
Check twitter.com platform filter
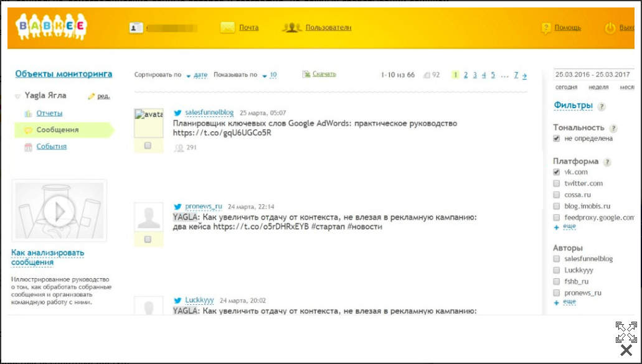[x=557, y=183]
